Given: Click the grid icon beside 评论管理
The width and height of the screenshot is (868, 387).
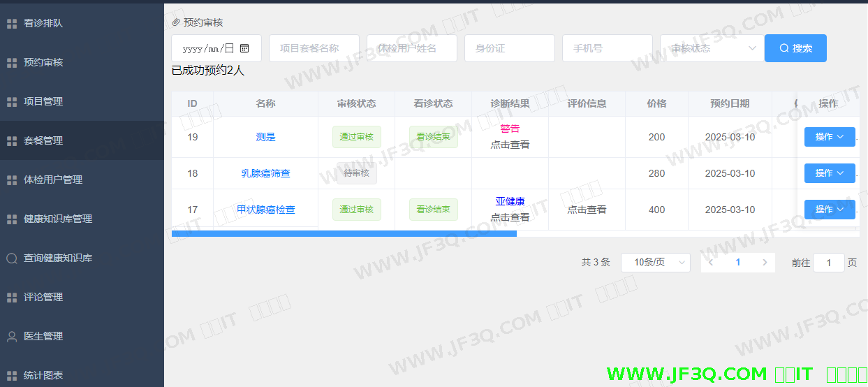Looking at the screenshot, I should (x=12, y=298).
